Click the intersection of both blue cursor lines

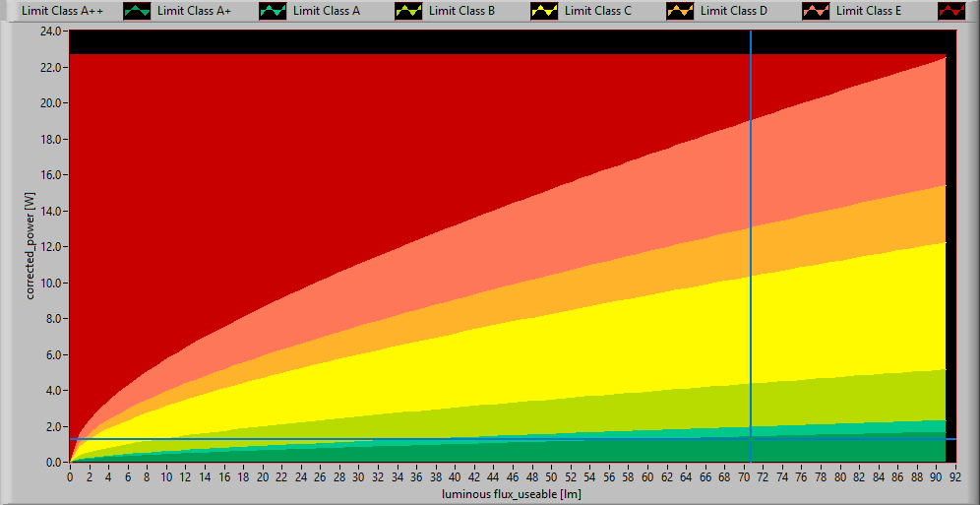(751, 439)
